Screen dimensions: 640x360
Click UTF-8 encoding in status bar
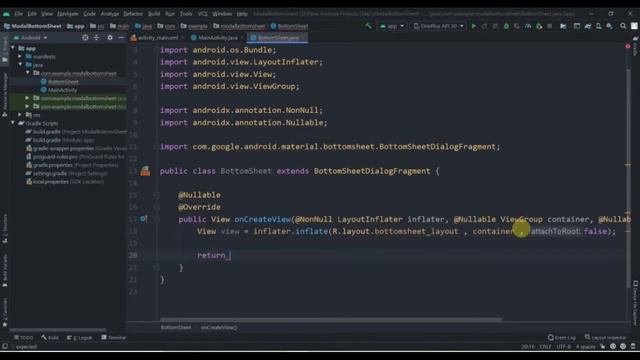[x=564, y=347]
